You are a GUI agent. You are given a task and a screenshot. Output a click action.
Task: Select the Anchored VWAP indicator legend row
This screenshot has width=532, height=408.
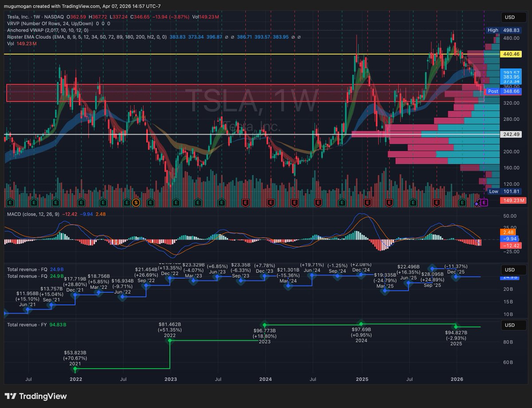(x=48, y=30)
